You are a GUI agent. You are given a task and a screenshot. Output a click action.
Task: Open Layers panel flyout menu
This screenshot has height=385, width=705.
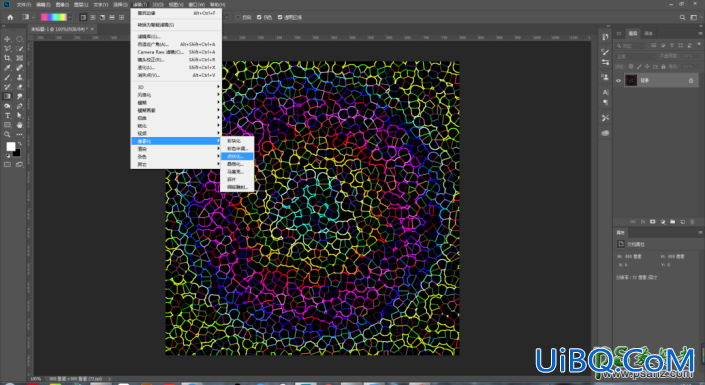click(x=700, y=33)
